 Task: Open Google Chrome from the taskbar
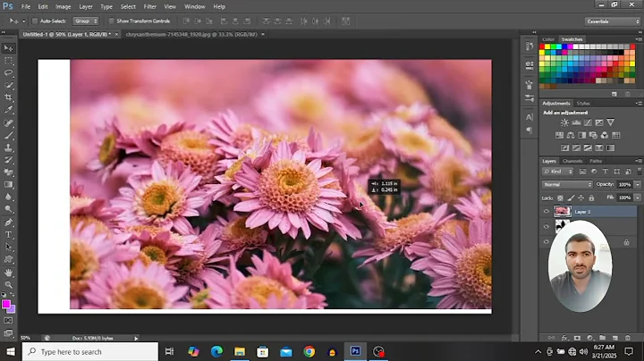[x=309, y=351]
